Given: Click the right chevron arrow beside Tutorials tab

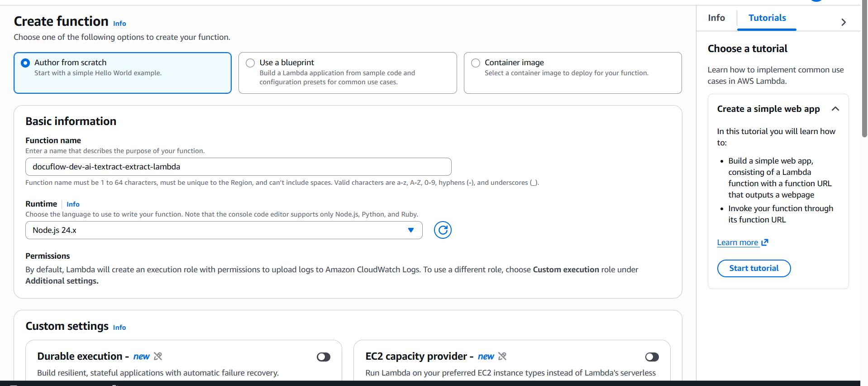Looking at the screenshot, I should 844,22.
